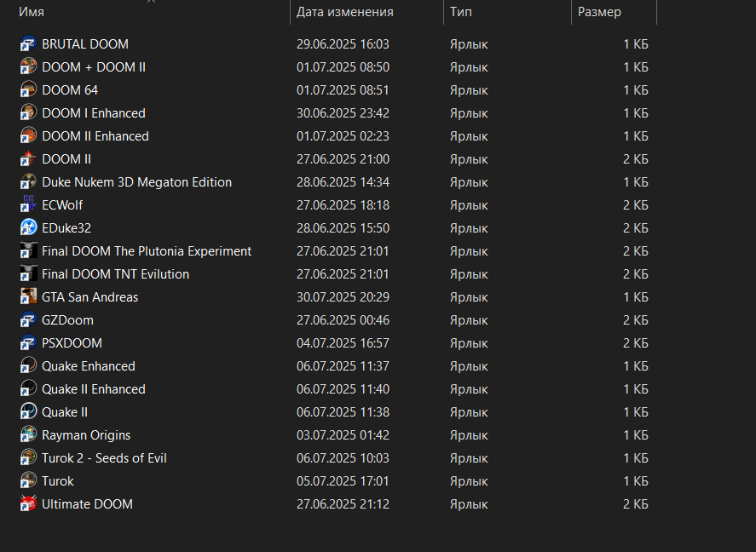Select the Rayman Origins shortcut icon

pyautogui.click(x=28, y=435)
